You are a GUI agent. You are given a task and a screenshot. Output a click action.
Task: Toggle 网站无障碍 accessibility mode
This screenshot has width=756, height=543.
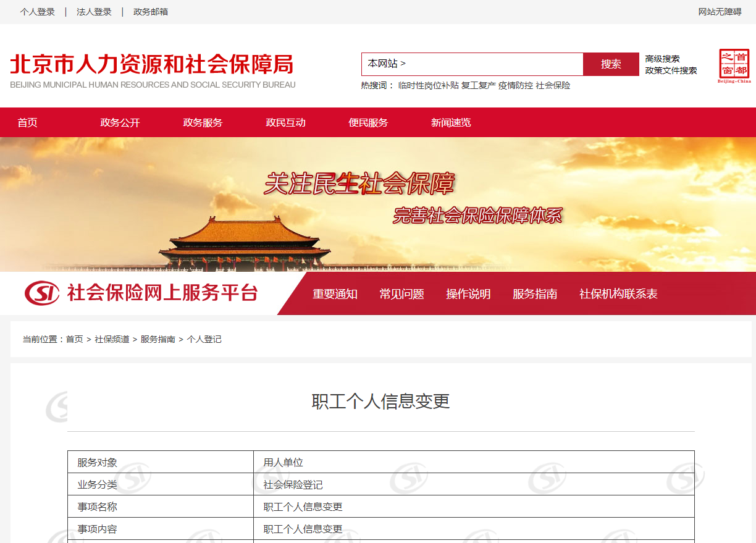720,11
